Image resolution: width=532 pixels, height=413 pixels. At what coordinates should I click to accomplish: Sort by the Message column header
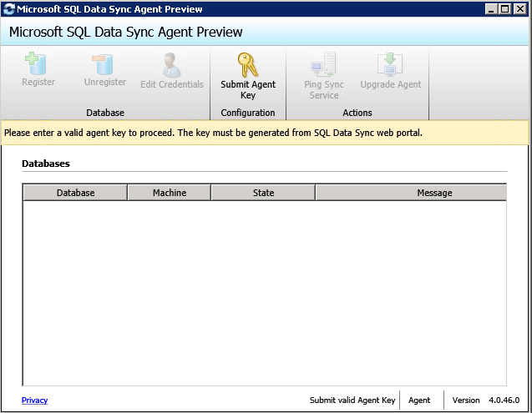coord(411,193)
